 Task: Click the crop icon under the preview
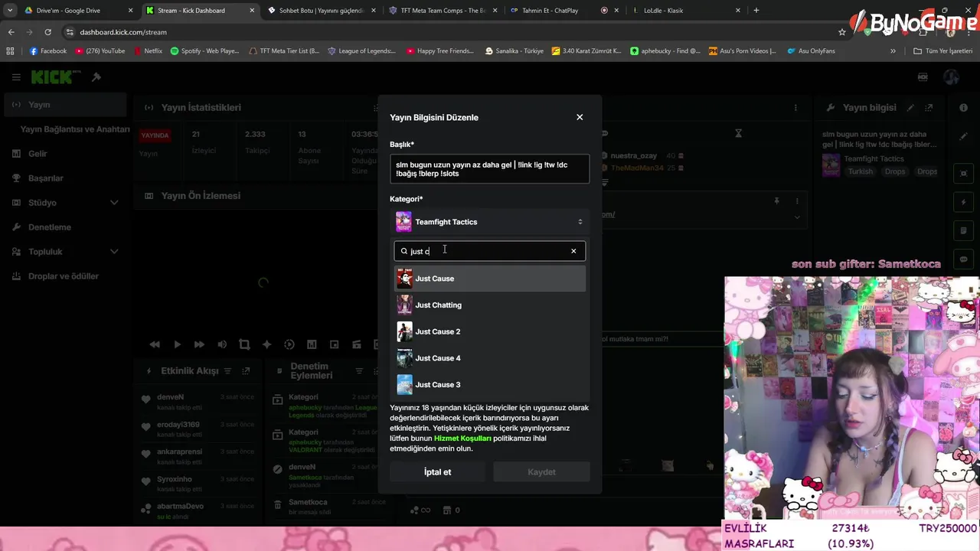[244, 345]
